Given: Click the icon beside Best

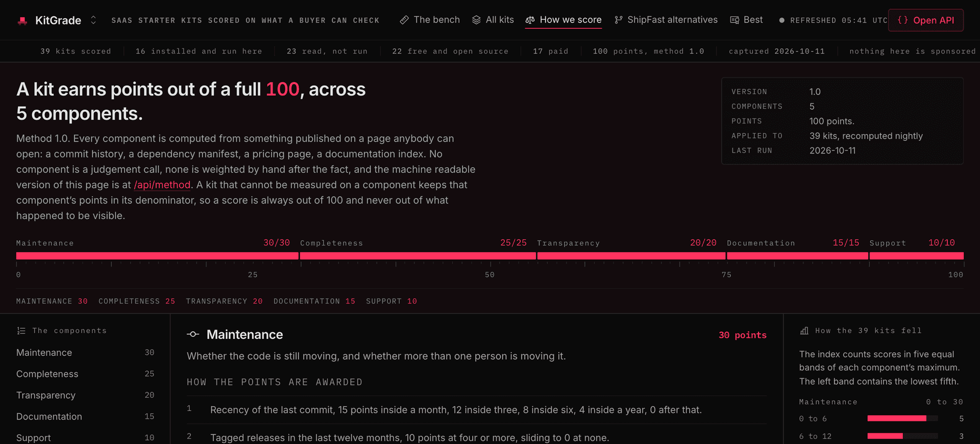Looking at the screenshot, I should (x=734, y=20).
